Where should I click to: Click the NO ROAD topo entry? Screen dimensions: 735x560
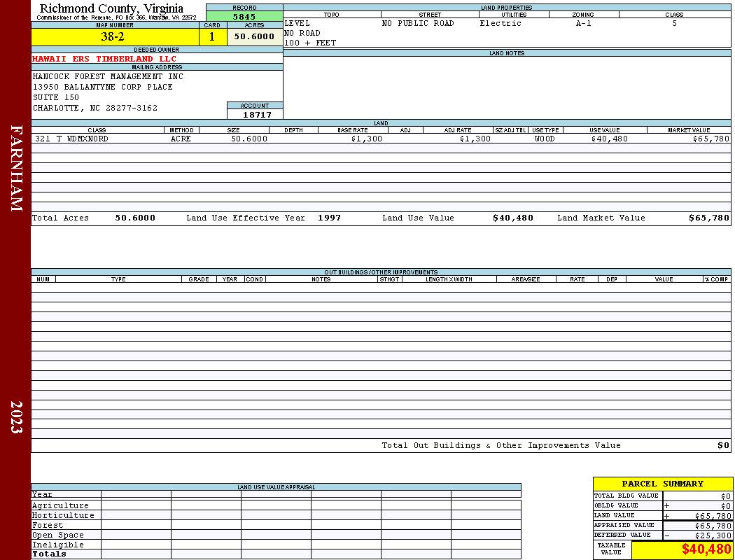coord(302,34)
